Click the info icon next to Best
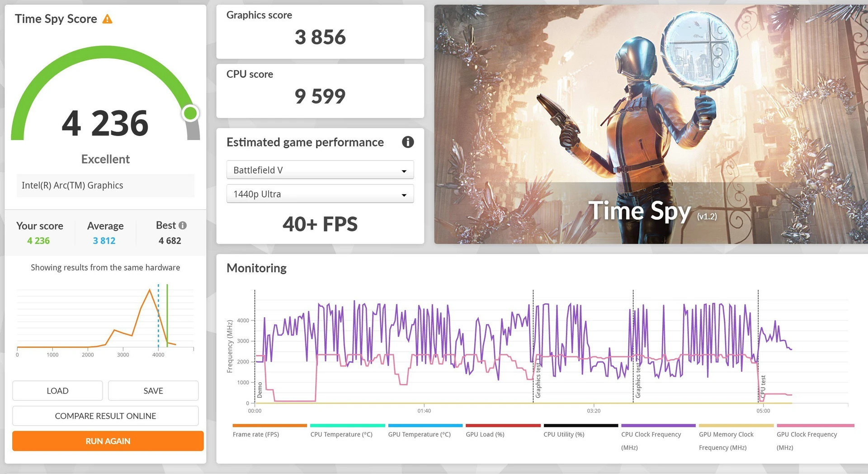The width and height of the screenshot is (868, 474). point(183,225)
